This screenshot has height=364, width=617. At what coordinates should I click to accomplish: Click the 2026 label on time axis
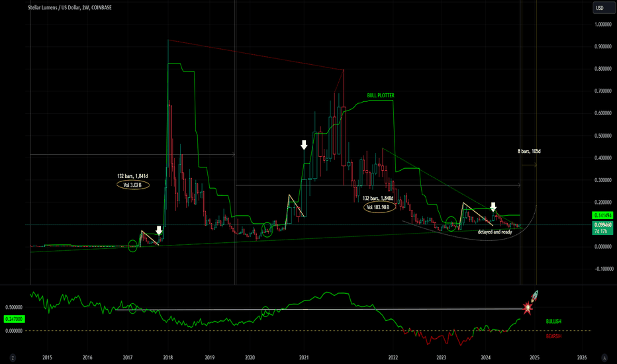coord(582,357)
